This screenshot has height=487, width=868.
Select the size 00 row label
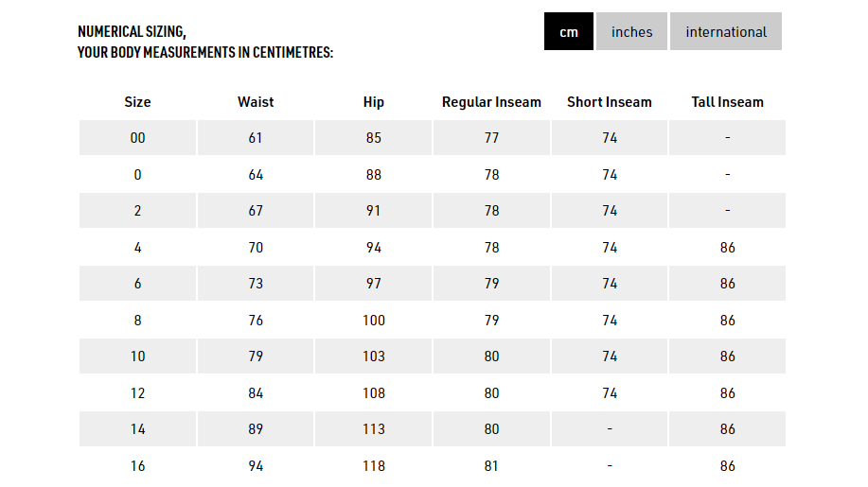[x=137, y=138]
